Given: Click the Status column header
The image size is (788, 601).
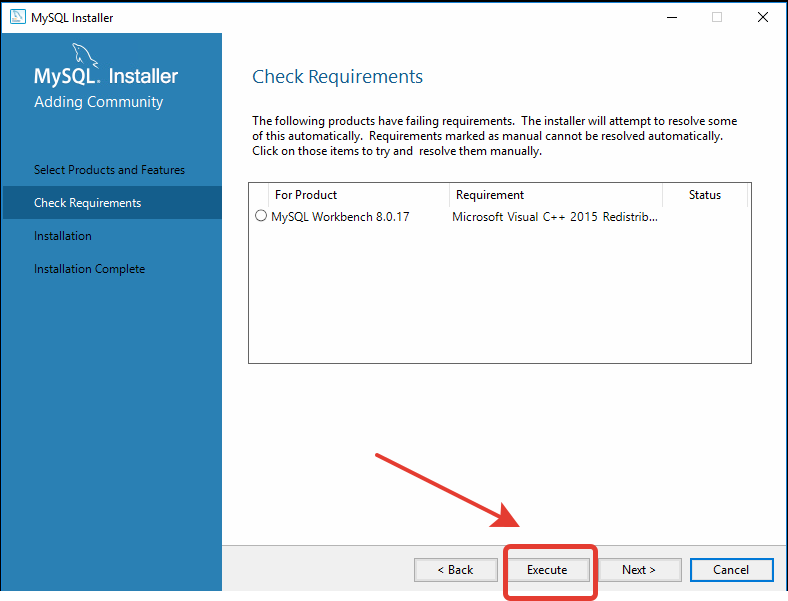Looking at the screenshot, I should [705, 195].
